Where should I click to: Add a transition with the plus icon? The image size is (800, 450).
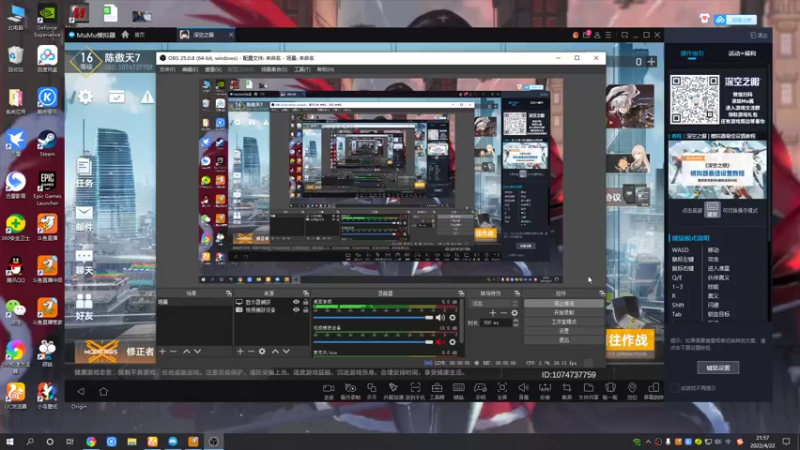pyautogui.click(x=492, y=313)
